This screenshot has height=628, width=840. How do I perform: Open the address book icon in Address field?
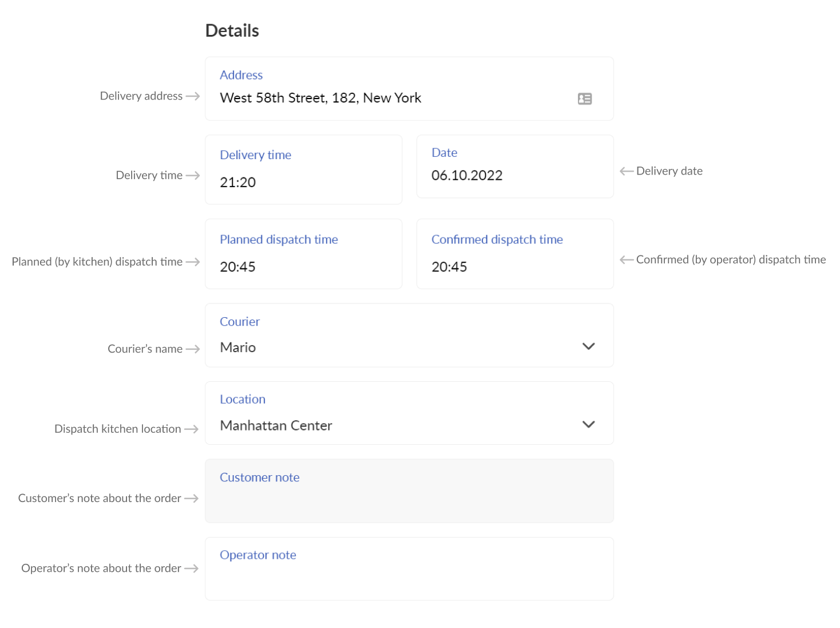(584, 98)
